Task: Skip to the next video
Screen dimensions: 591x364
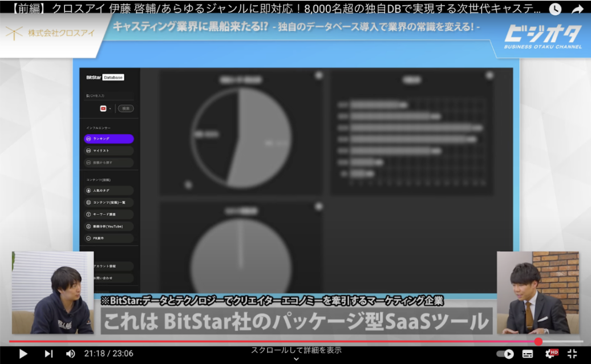Action: [48, 354]
